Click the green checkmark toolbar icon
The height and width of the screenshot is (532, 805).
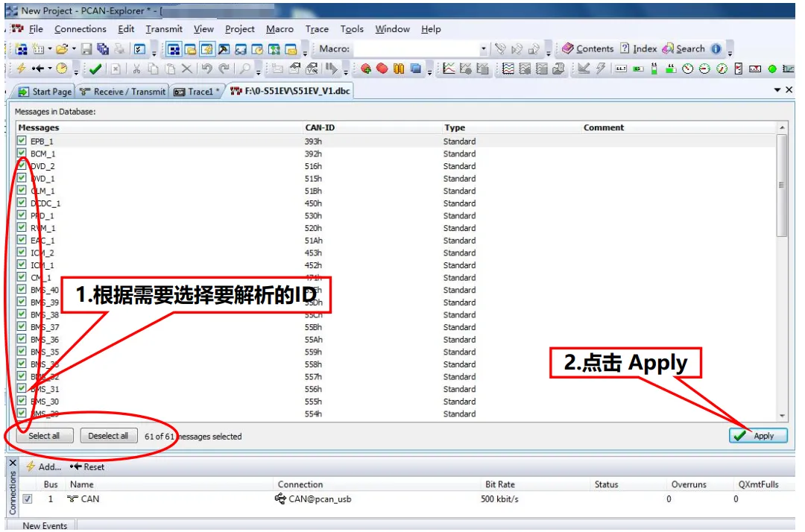pyautogui.click(x=95, y=69)
